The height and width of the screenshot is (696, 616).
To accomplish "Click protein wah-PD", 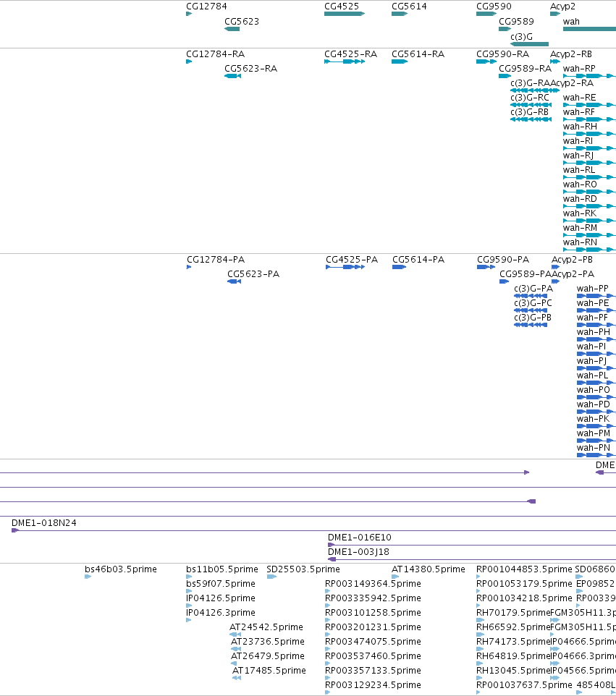I will [594, 404].
